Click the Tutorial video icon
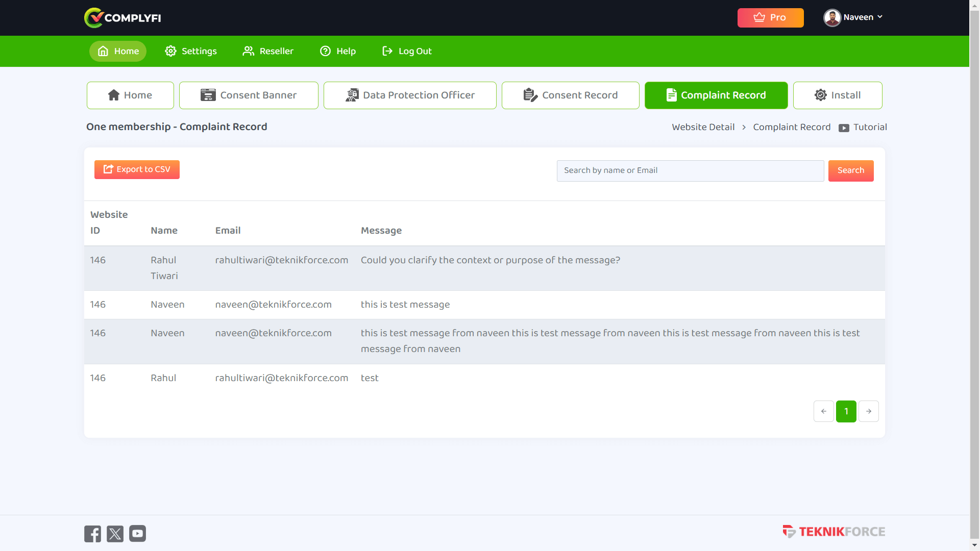 pos(844,128)
